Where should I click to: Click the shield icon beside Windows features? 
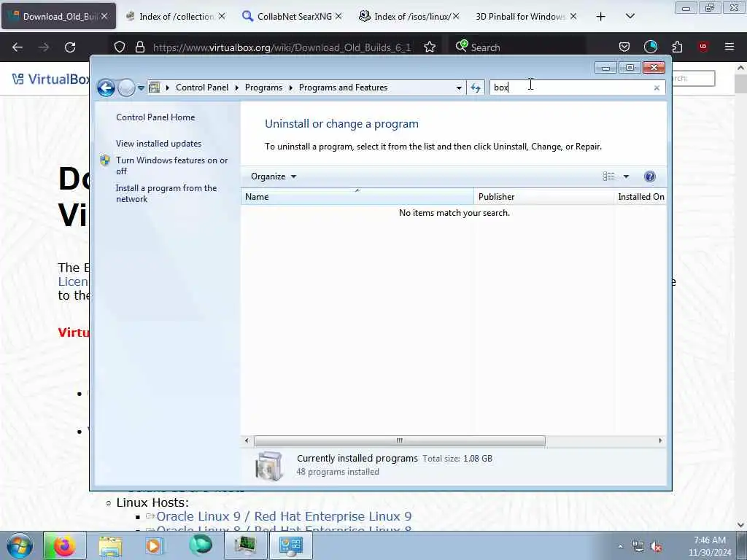[x=105, y=160]
